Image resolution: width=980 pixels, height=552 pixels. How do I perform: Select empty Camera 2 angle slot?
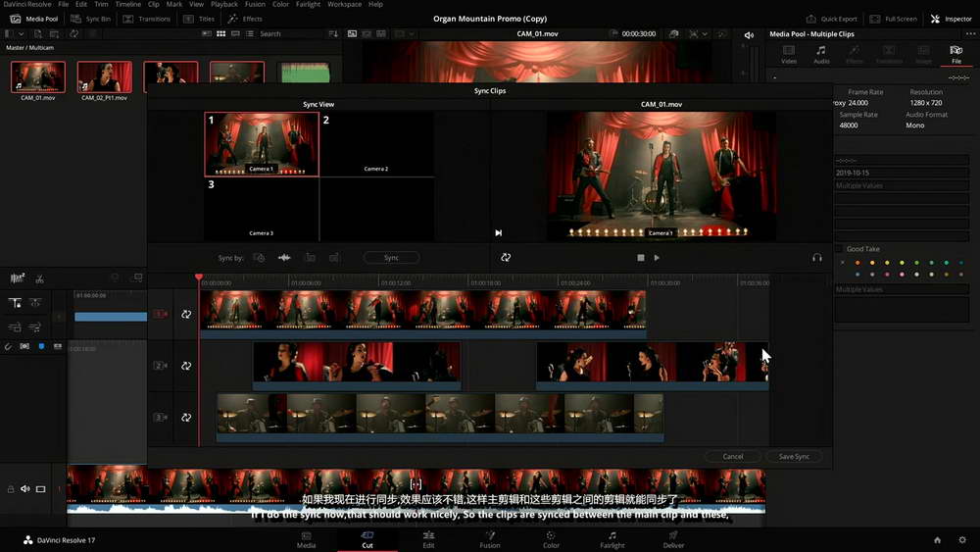(x=377, y=144)
